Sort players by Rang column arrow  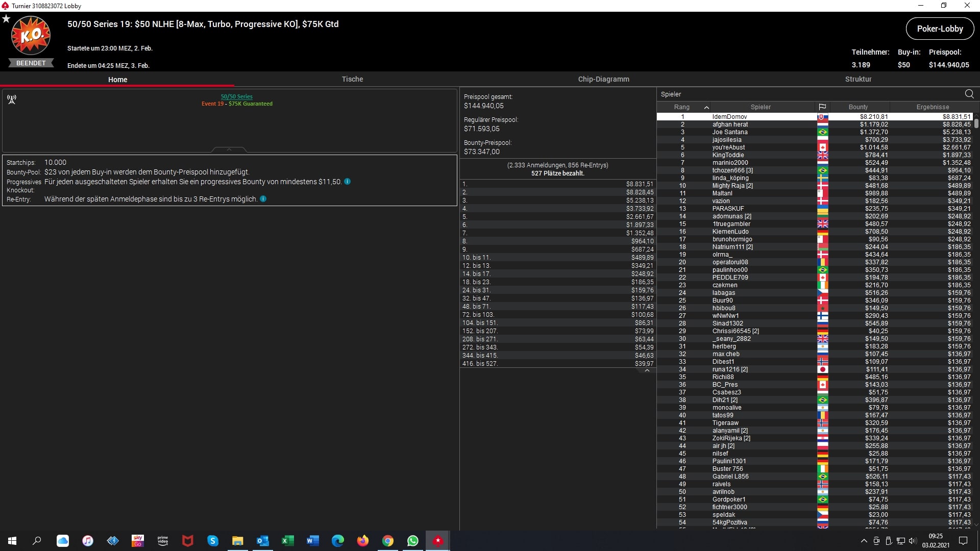point(706,107)
